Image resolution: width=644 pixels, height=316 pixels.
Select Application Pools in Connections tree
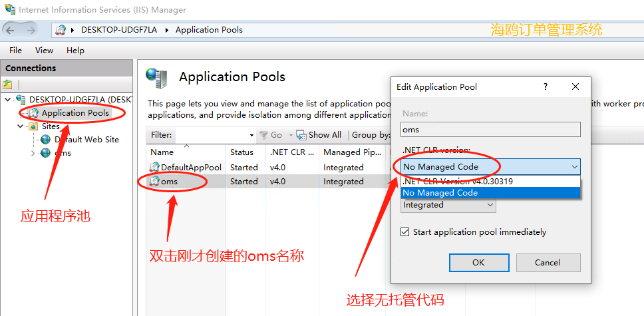[76, 112]
